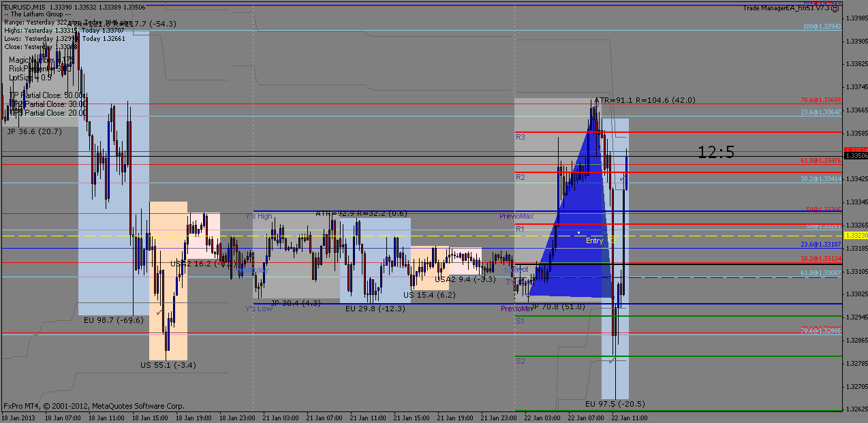This screenshot has width=868, height=423.
Task: Select the PrevioMax level label
Action: pos(516,216)
